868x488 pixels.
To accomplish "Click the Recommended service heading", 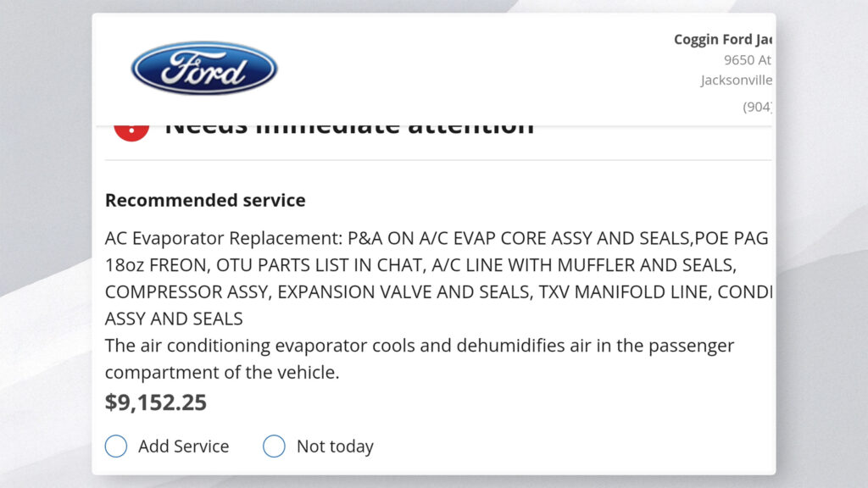I will point(205,201).
